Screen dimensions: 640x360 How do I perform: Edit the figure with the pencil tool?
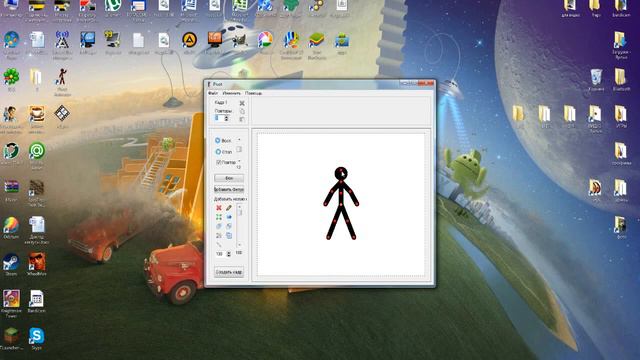point(229,208)
